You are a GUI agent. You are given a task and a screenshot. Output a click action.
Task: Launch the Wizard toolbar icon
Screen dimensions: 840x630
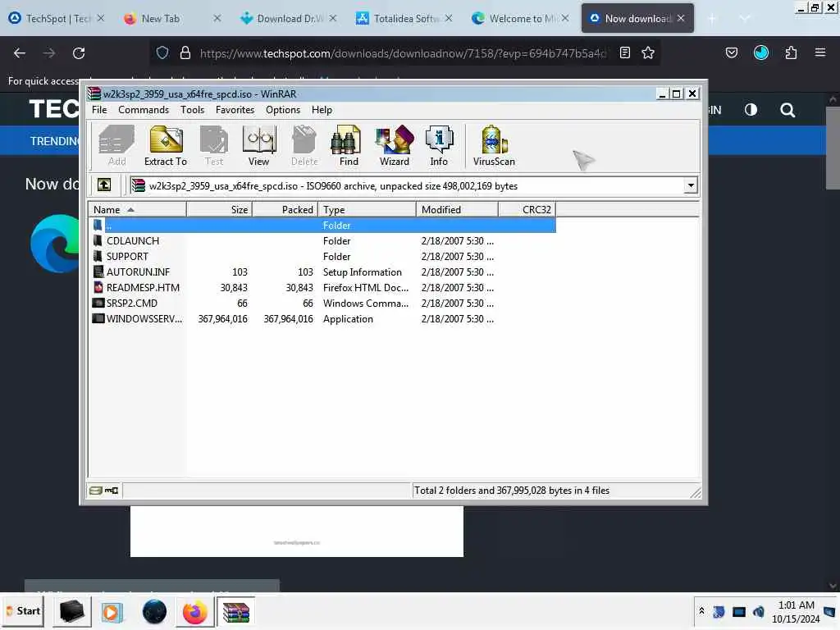[395, 145]
